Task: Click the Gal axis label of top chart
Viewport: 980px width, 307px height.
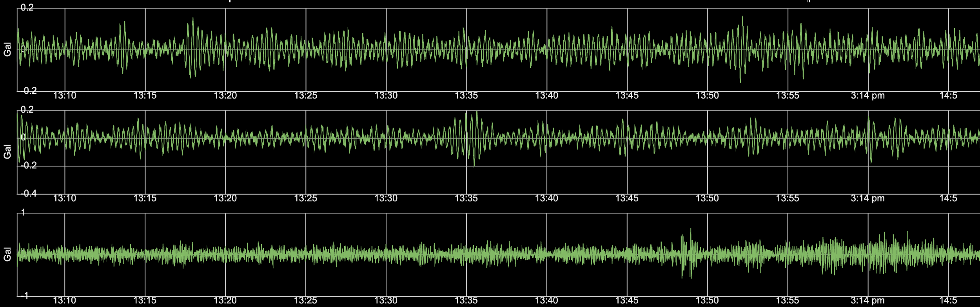Action: (x=7, y=49)
